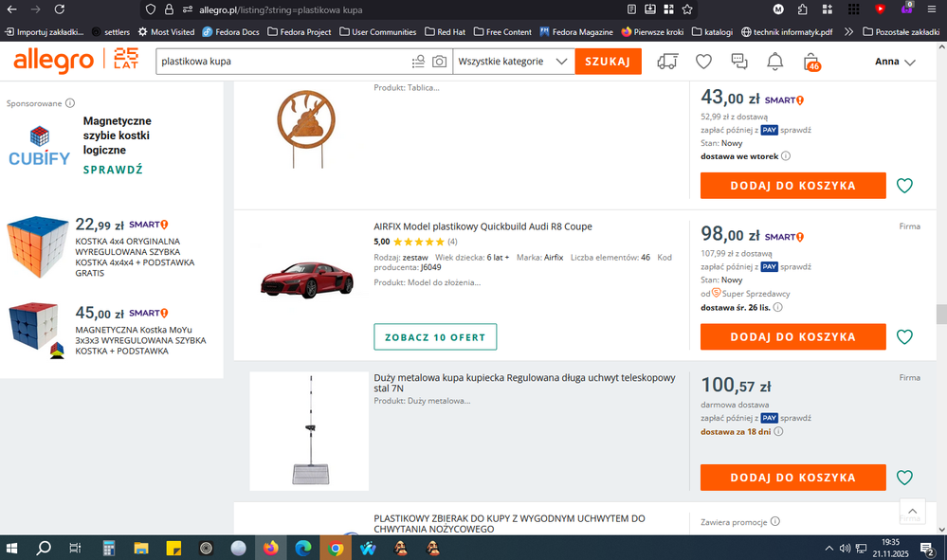Open the Firefox hamburger application menu
The height and width of the screenshot is (560, 947).
point(932,9)
